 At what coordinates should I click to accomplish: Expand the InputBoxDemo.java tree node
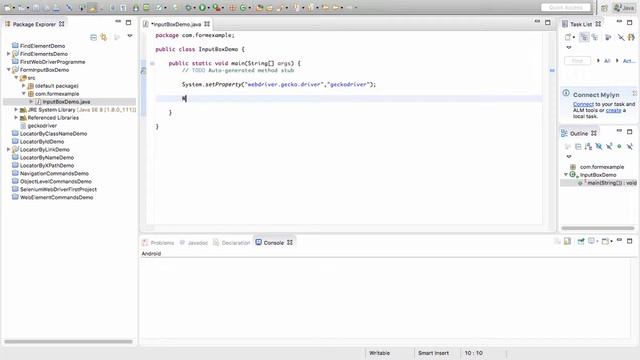31,102
